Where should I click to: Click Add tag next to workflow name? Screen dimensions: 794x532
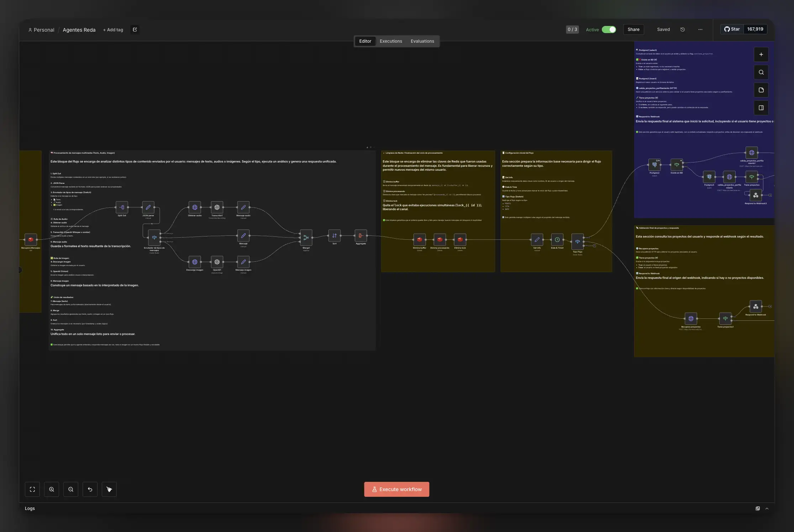[x=113, y=30]
